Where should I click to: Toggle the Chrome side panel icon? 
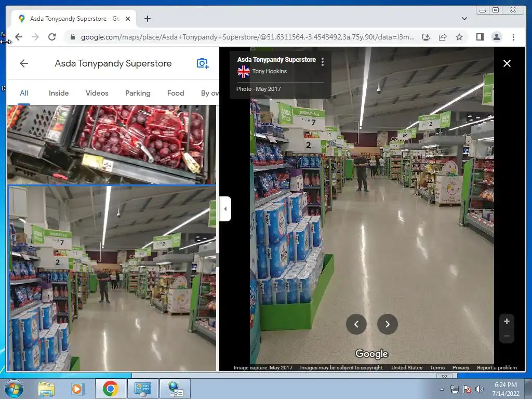pyautogui.click(x=480, y=37)
